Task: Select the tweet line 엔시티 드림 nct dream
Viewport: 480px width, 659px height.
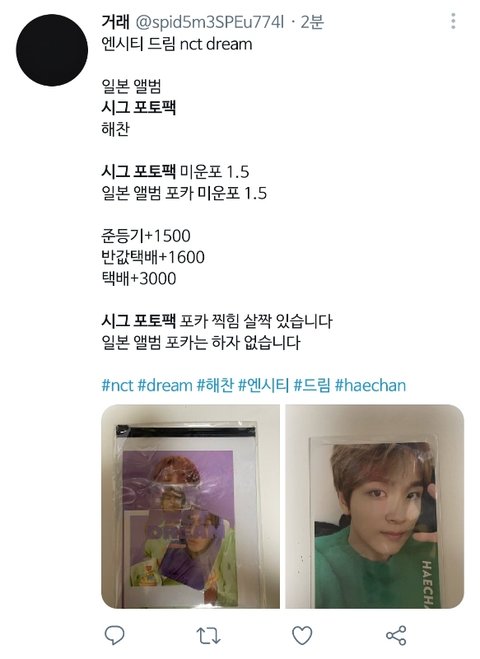Action: (x=177, y=44)
